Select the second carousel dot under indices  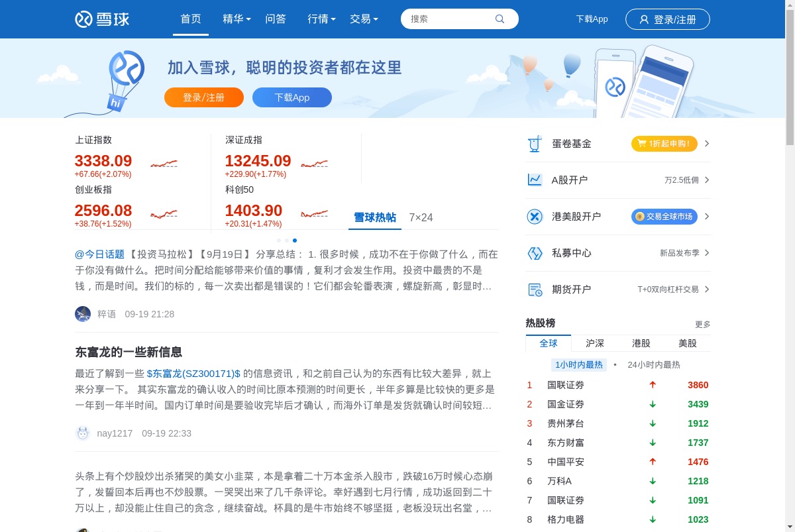click(287, 240)
